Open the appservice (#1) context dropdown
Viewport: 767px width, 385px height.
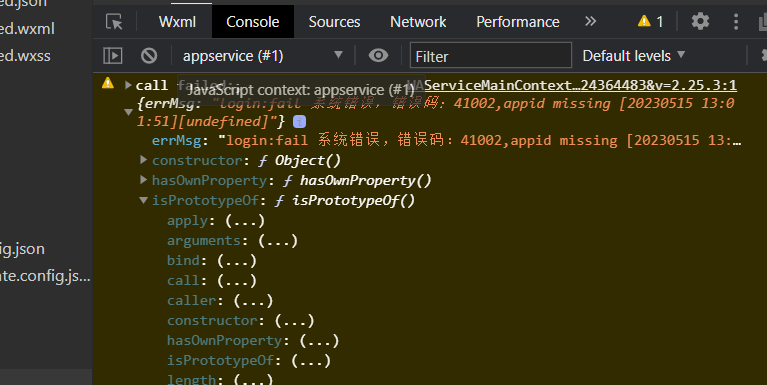[x=263, y=56]
